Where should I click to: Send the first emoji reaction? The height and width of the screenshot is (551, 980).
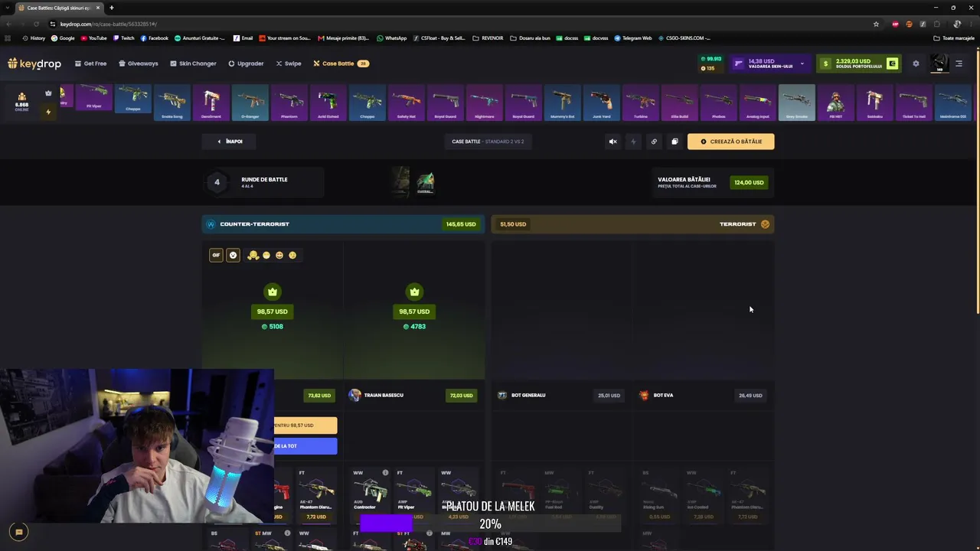point(253,255)
